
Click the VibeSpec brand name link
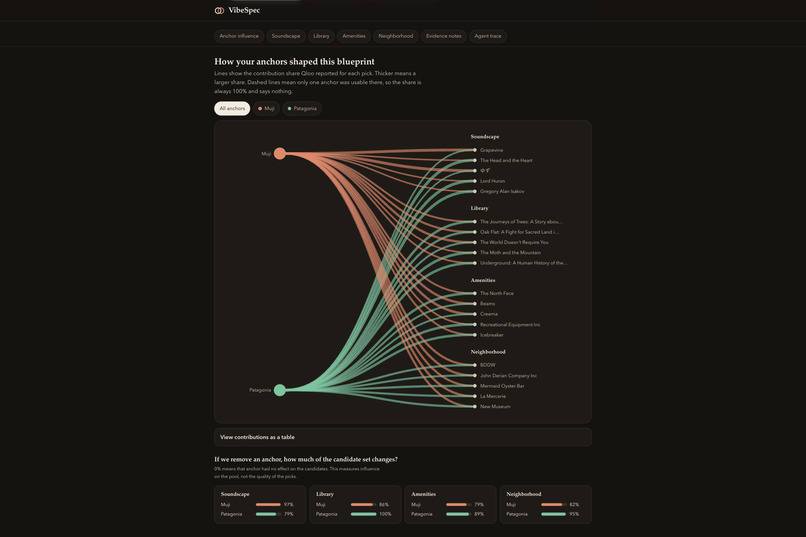[244, 10]
